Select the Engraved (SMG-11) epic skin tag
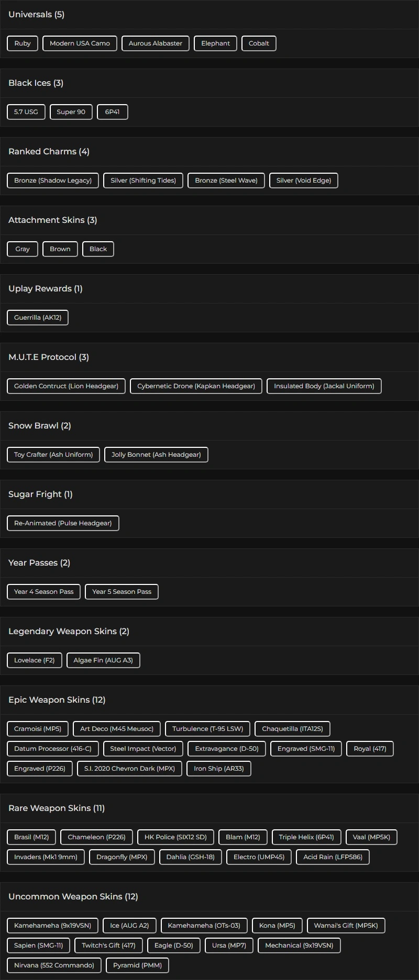The image size is (419, 980). click(306, 749)
